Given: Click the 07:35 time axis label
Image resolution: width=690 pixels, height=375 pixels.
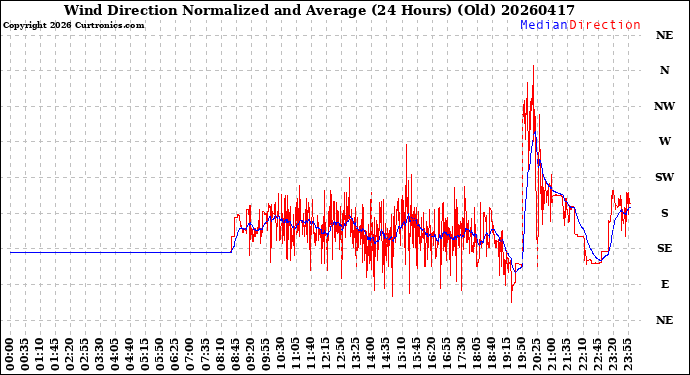Looking at the screenshot, I should click(x=205, y=354).
